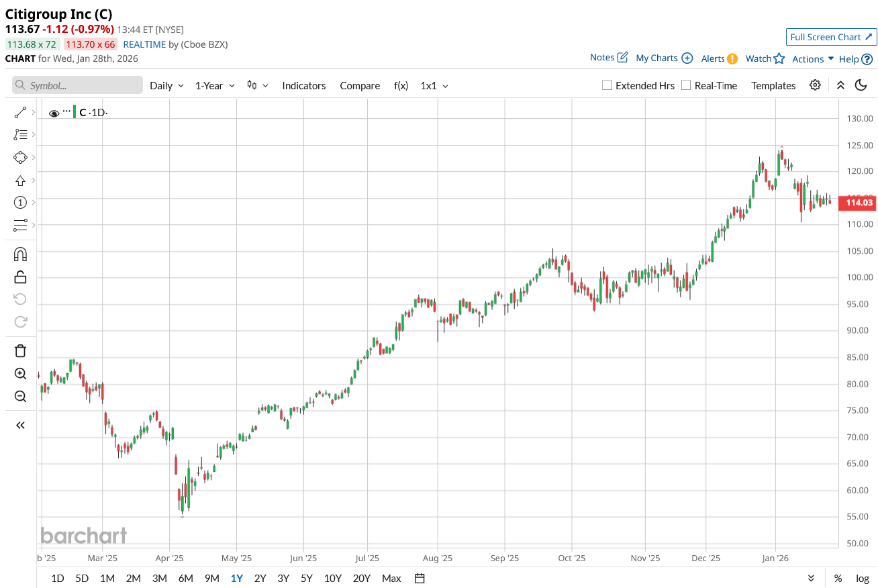Click the Symbol search field
The width and height of the screenshot is (878, 588).
point(77,85)
